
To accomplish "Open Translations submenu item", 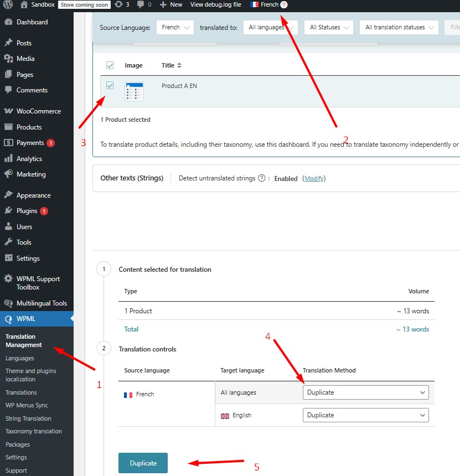I will click(x=21, y=392).
